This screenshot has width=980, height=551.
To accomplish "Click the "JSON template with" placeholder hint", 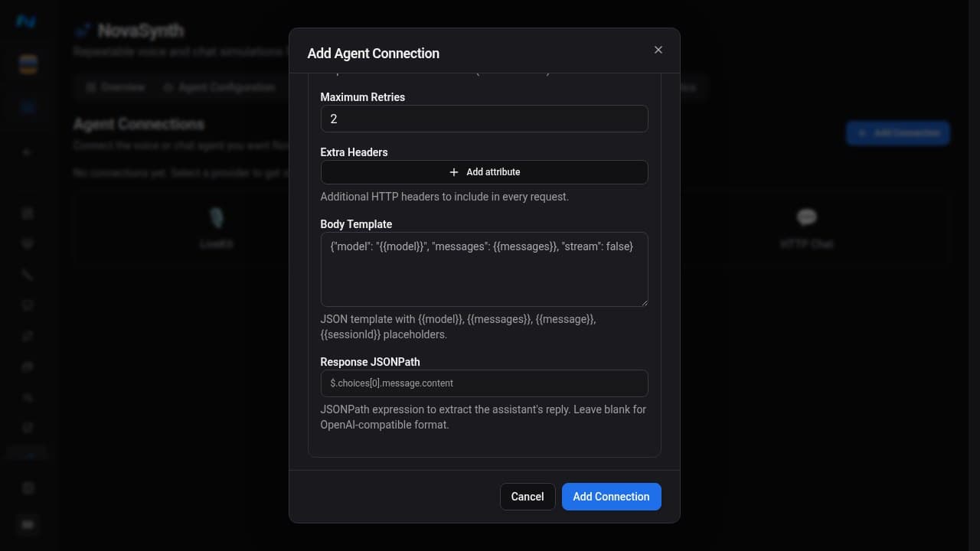I will coord(458,327).
